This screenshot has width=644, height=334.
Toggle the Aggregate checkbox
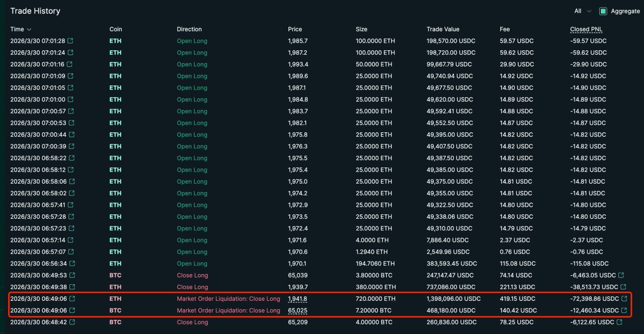603,11
